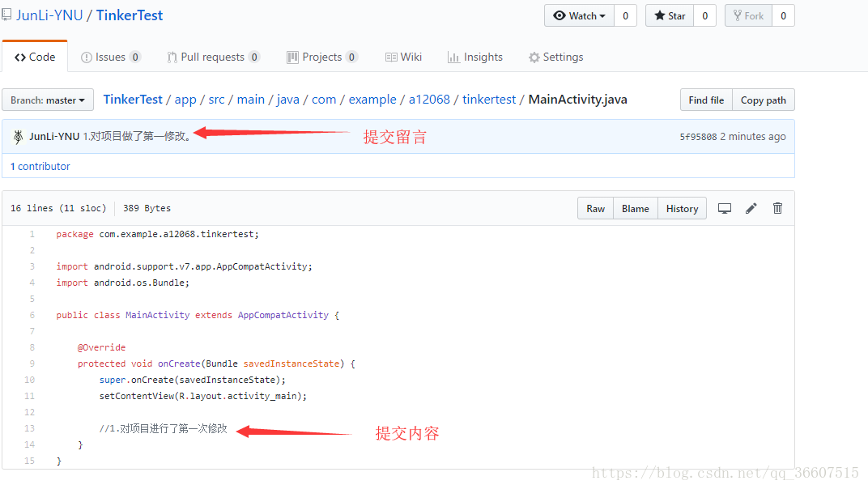Click the "@Override" annotation line
The width and height of the screenshot is (868, 489).
point(101,348)
